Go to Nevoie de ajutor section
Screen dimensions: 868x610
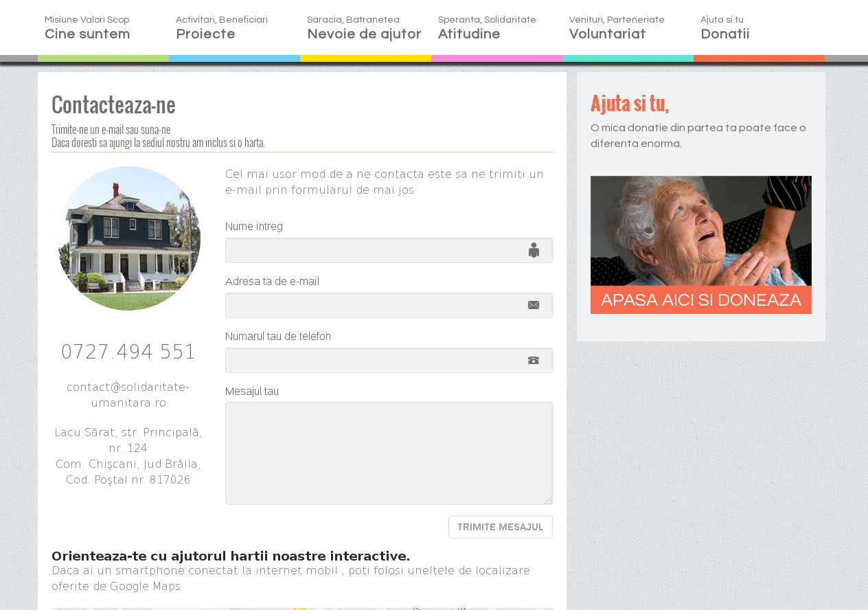tap(364, 34)
